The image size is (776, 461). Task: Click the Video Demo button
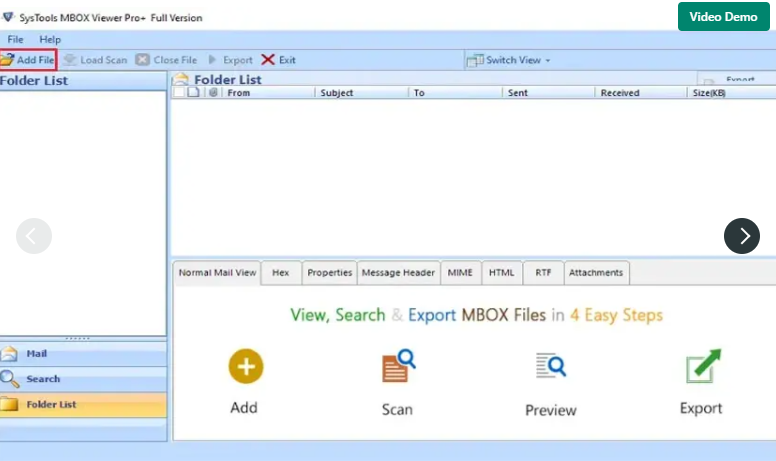point(723,17)
